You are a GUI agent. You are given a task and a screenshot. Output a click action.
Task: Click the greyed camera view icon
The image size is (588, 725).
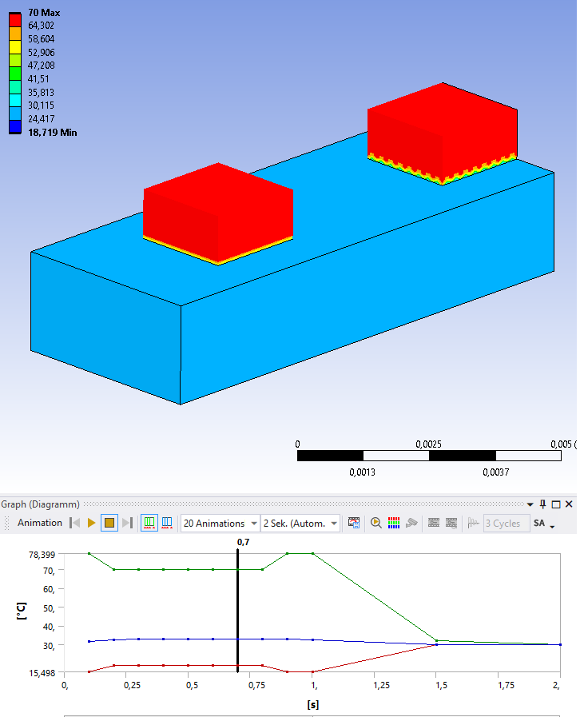(x=411, y=523)
